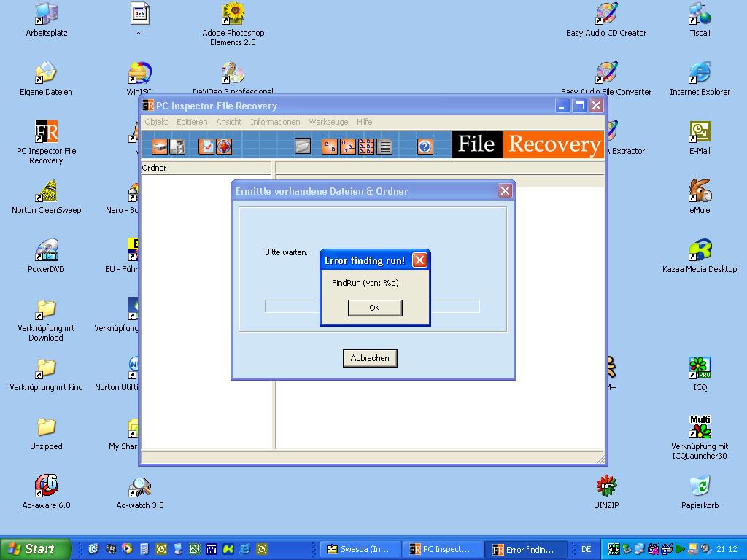Select the Easy Audio File Converter icon

click(606, 77)
